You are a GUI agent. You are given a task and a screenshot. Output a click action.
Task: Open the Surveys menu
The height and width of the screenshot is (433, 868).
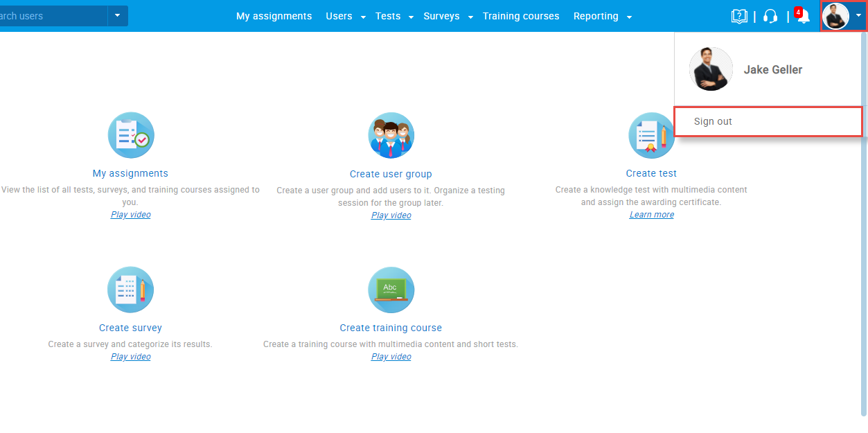pos(441,16)
